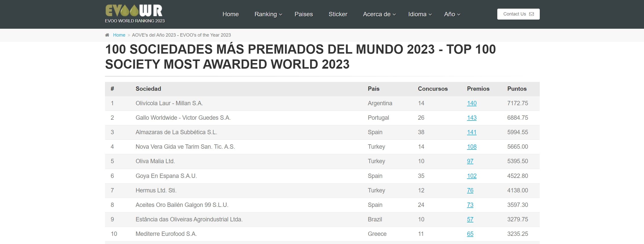644x244 pixels.
Task: Click the 143 awards link for Gallo Worldwide
Action: (x=472, y=118)
